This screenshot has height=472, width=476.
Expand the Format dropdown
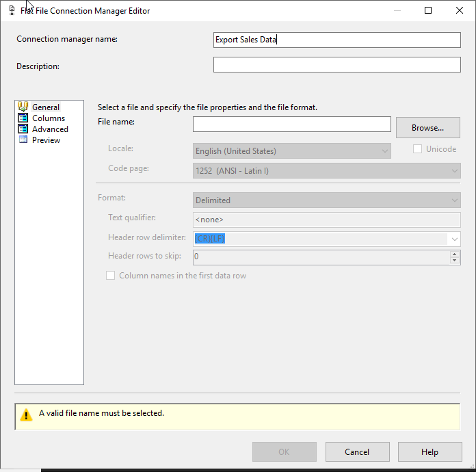(x=454, y=200)
